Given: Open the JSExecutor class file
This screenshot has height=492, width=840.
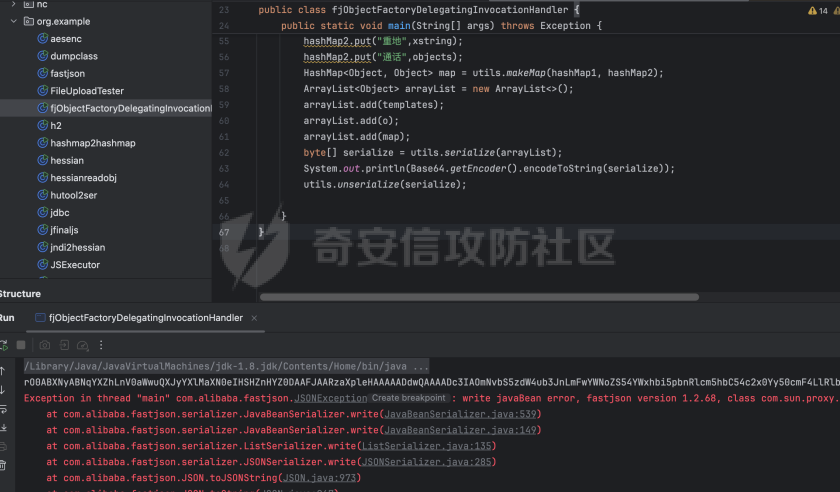Looking at the screenshot, I should click(75, 265).
